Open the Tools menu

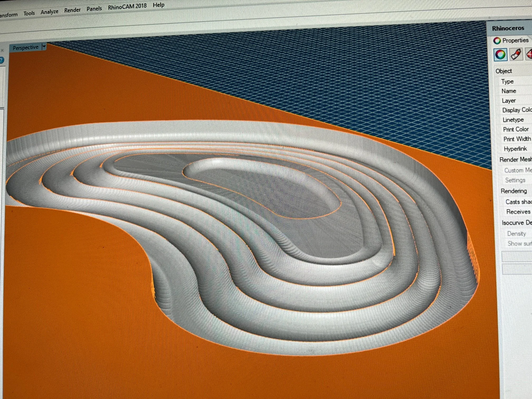pyautogui.click(x=29, y=13)
